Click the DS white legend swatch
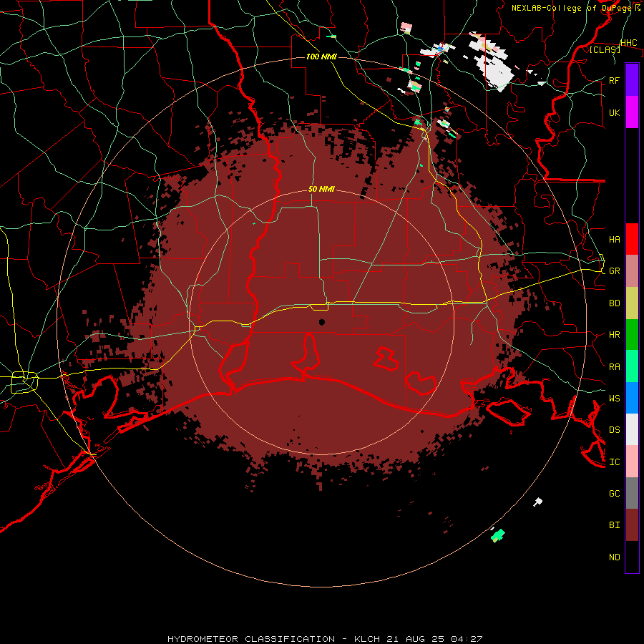Screen dimensions: 644x644 tap(632, 429)
